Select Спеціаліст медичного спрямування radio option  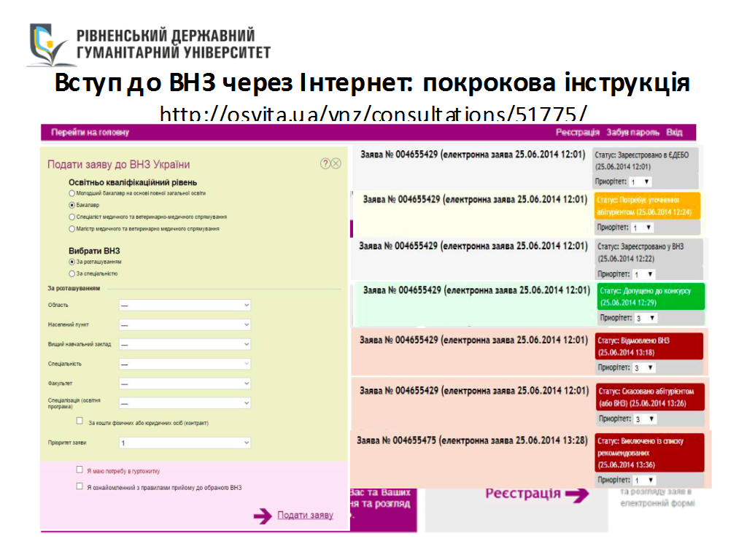(x=72, y=217)
